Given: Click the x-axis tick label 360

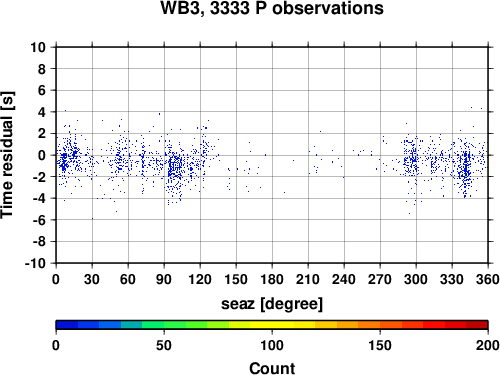Looking at the screenshot, I should [x=488, y=279].
